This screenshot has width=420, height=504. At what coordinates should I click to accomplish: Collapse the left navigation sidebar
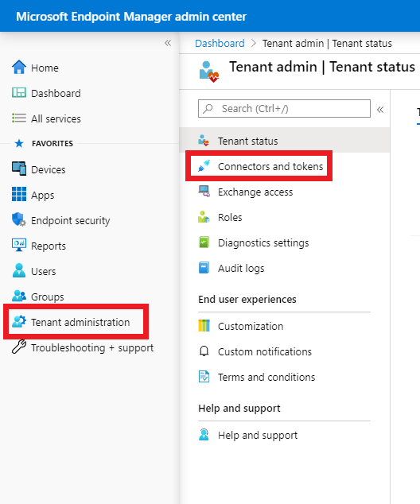(168, 43)
